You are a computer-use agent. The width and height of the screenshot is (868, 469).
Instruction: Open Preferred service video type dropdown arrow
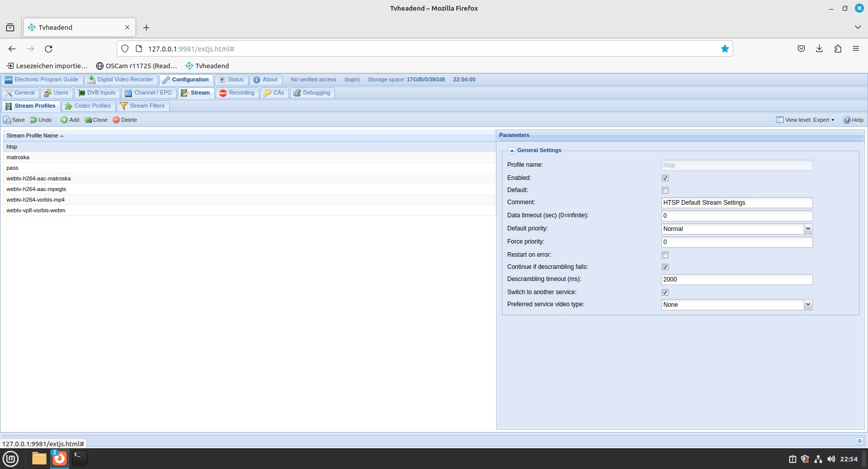coord(808,305)
